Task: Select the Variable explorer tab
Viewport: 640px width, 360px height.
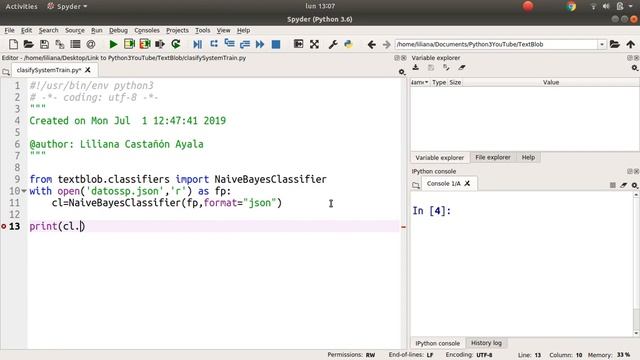Action: pyautogui.click(x=440, y=158)
